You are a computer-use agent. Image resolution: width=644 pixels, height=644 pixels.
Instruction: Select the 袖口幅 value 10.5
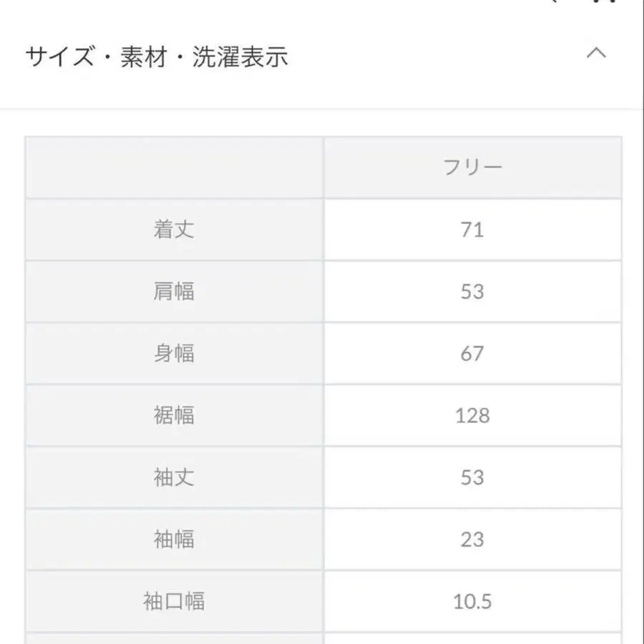[472, 601]
